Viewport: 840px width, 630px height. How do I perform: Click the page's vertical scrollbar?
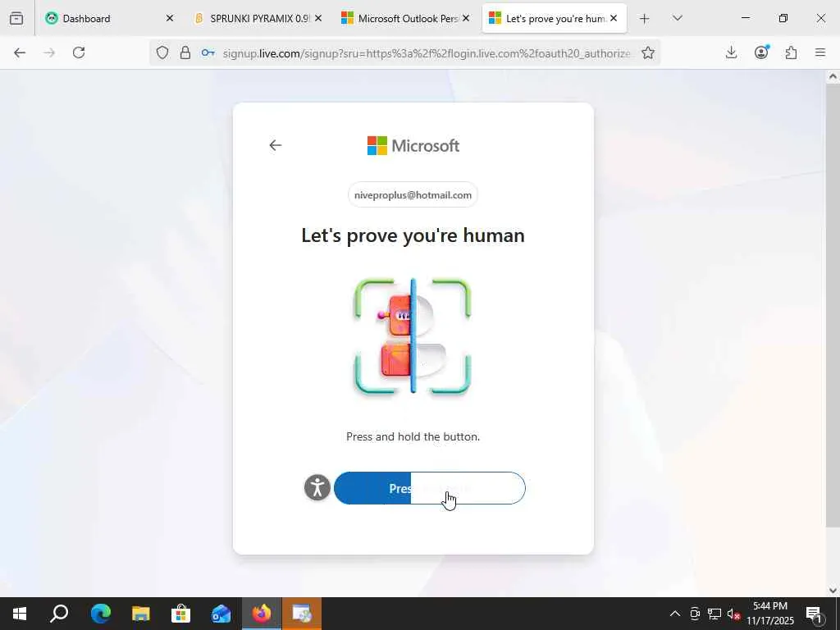tap(833, 305)
